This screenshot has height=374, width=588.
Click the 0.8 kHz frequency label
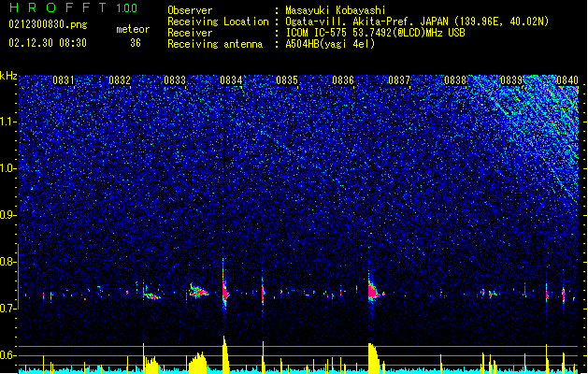click(8, 262)
